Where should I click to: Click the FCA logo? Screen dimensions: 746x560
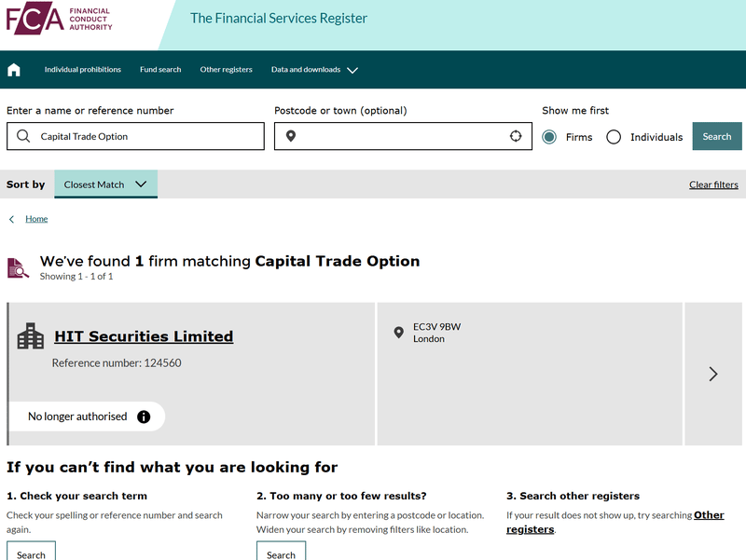(60, 19)
